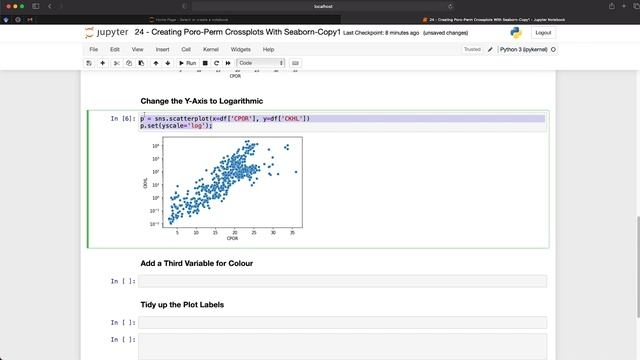The height and width of the screenshot is (360, 640).
Task: Open the command palette keyboard icon
Action: pyautogui.click(x=296, y=63)
